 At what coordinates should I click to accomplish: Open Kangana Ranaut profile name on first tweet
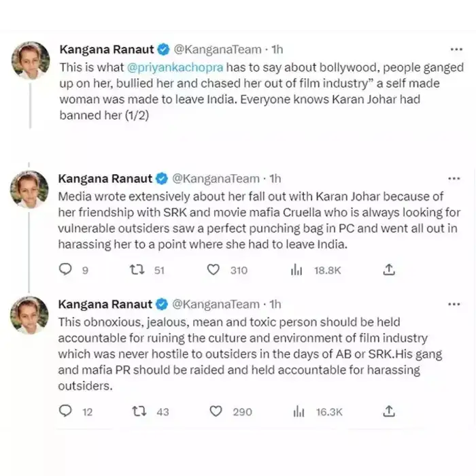coord(106,50)
